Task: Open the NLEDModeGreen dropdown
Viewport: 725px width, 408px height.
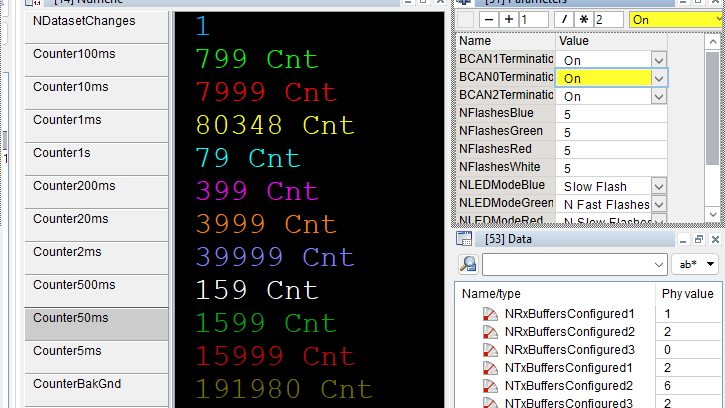Action: coord(659,204)
